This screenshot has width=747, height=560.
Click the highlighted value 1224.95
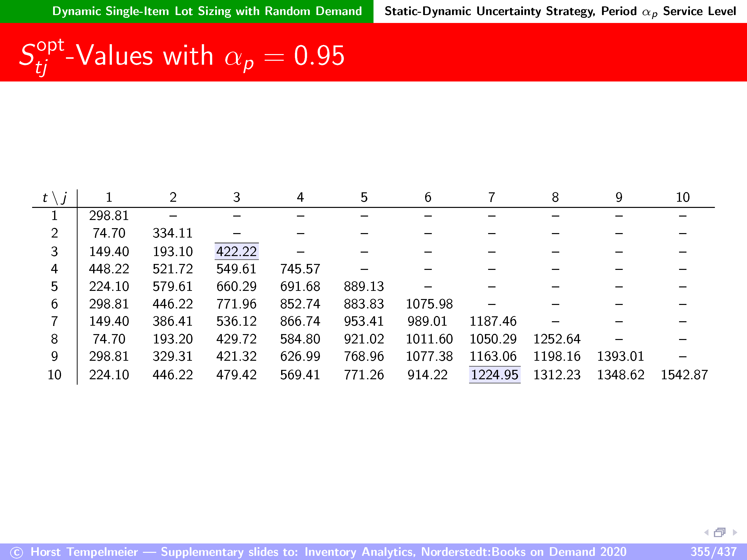click(x=494, y=375)
